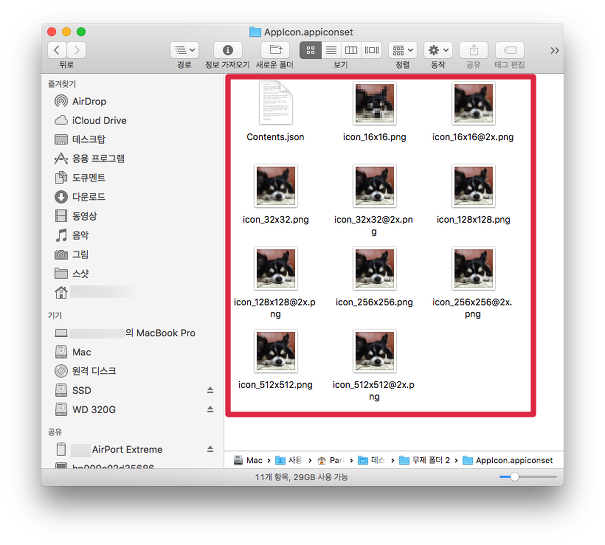Go forward with the forward arrow button

[76, 50]
